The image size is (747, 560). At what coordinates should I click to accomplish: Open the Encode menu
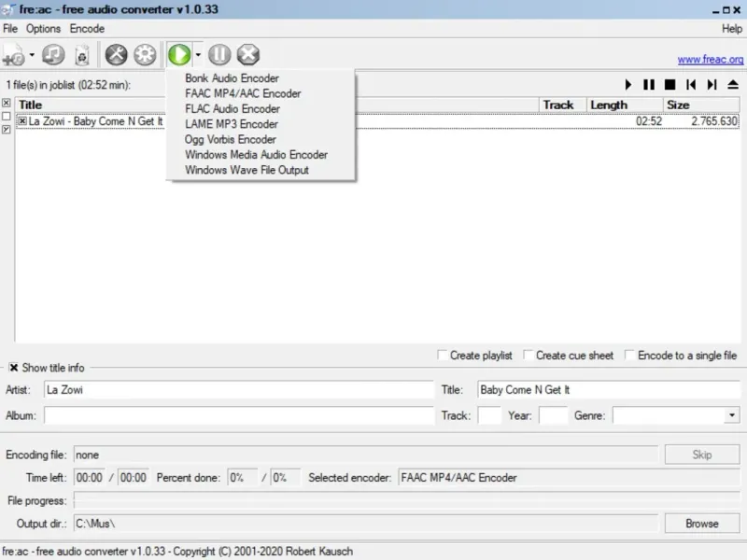click(x=87, y=29)
